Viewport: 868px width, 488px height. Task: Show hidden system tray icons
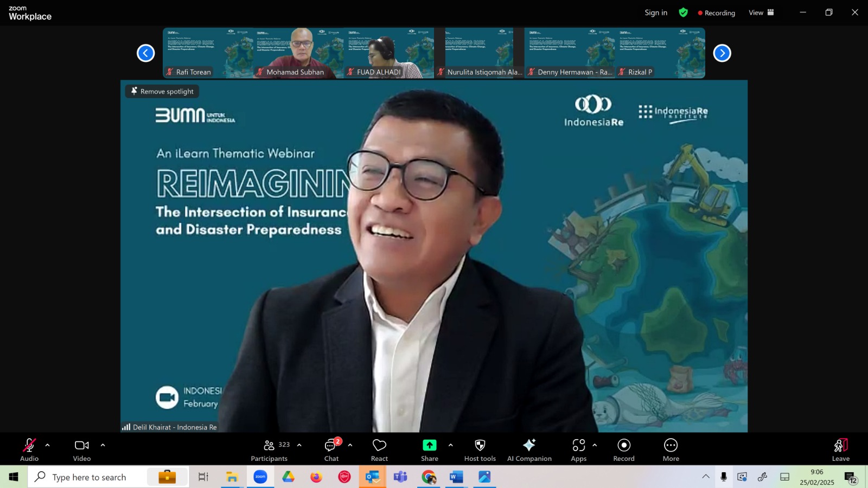point(706,477)
